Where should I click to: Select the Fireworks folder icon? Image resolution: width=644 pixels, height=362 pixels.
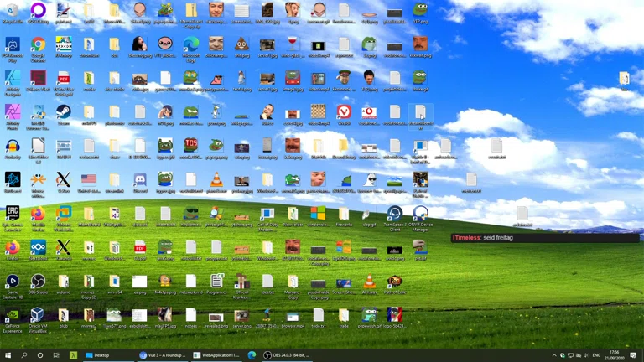coord(344,216)
